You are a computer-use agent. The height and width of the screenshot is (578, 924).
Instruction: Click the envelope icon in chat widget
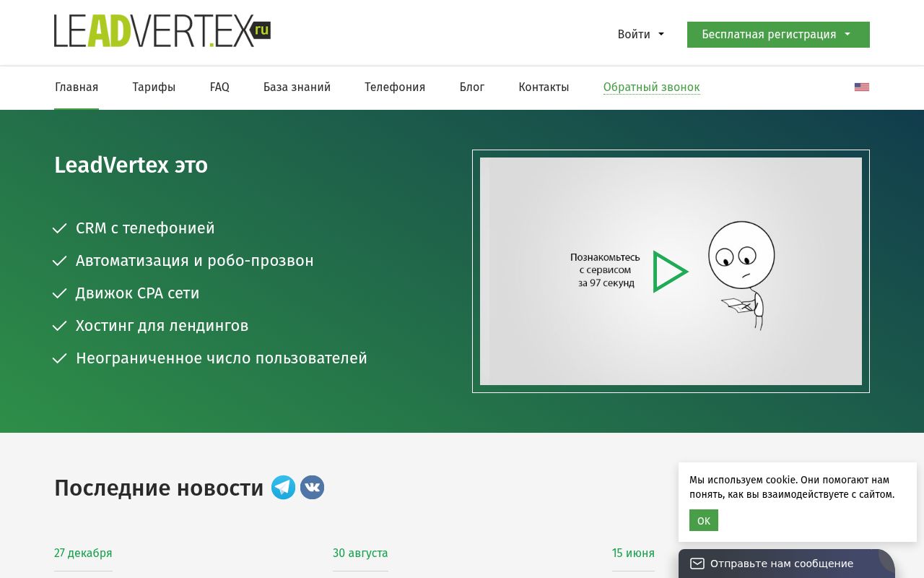(x=697, y=564)
